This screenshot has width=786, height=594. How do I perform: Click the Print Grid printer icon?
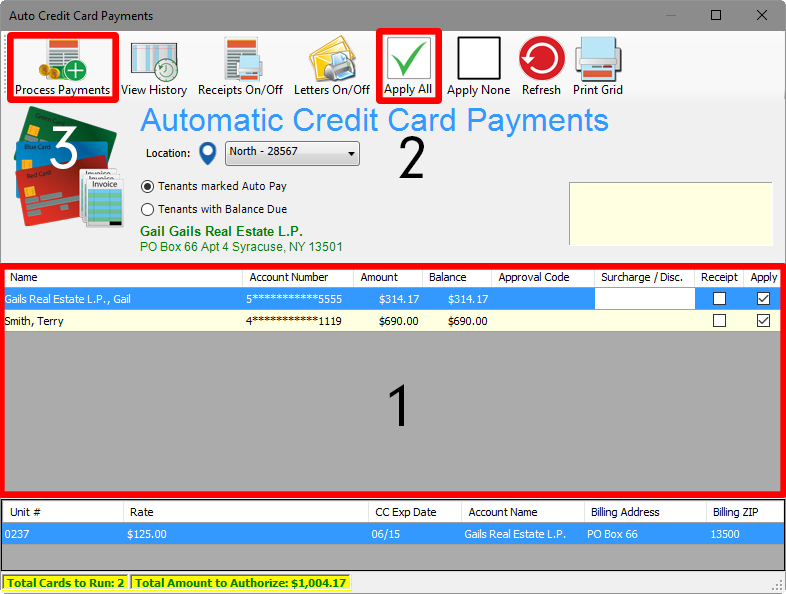598,66
